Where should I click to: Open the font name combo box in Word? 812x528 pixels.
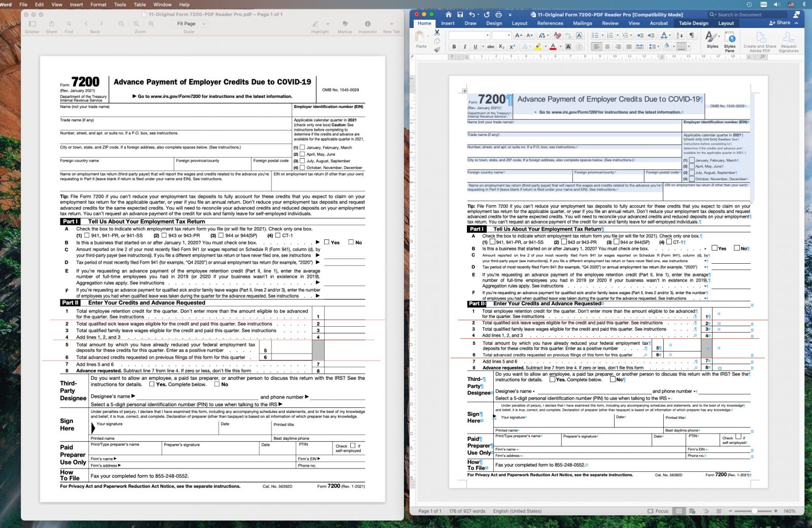point(469,35)
